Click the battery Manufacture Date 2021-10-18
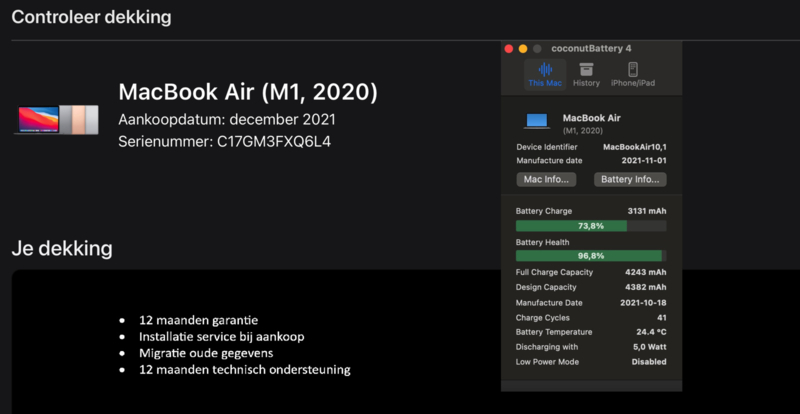This screenshot has width=800, height=414. click(x=643, y=303)
